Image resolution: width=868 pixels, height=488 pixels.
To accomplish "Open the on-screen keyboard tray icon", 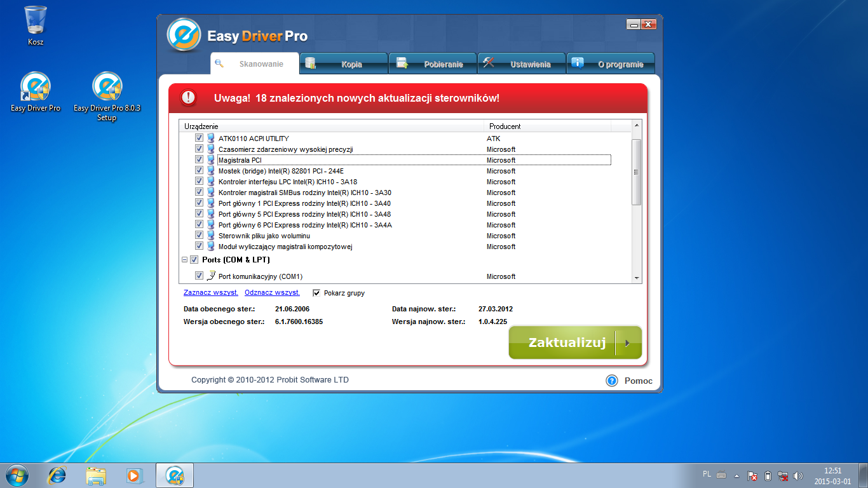I will (722, 475).
